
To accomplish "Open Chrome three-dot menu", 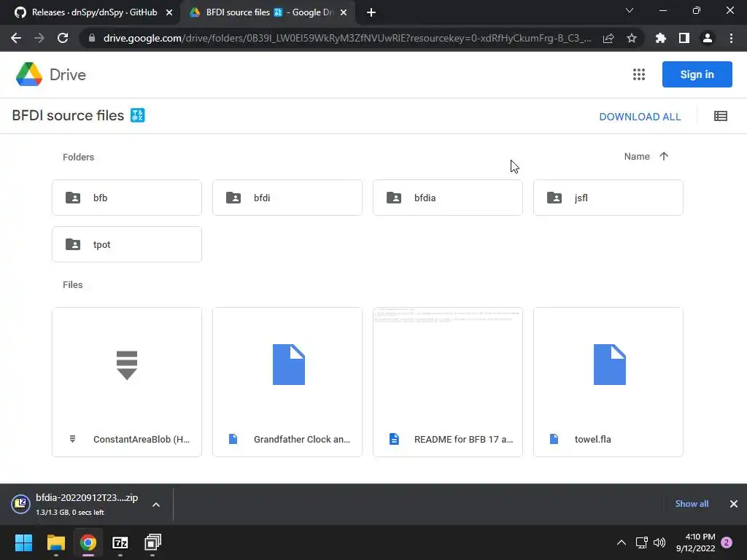I will (731, 38).
